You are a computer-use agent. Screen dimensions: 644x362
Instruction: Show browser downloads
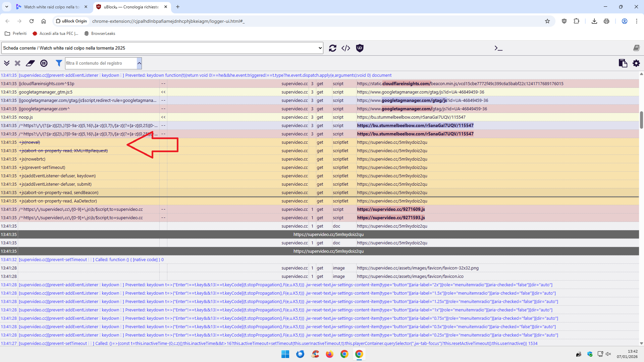coord(594,21)
